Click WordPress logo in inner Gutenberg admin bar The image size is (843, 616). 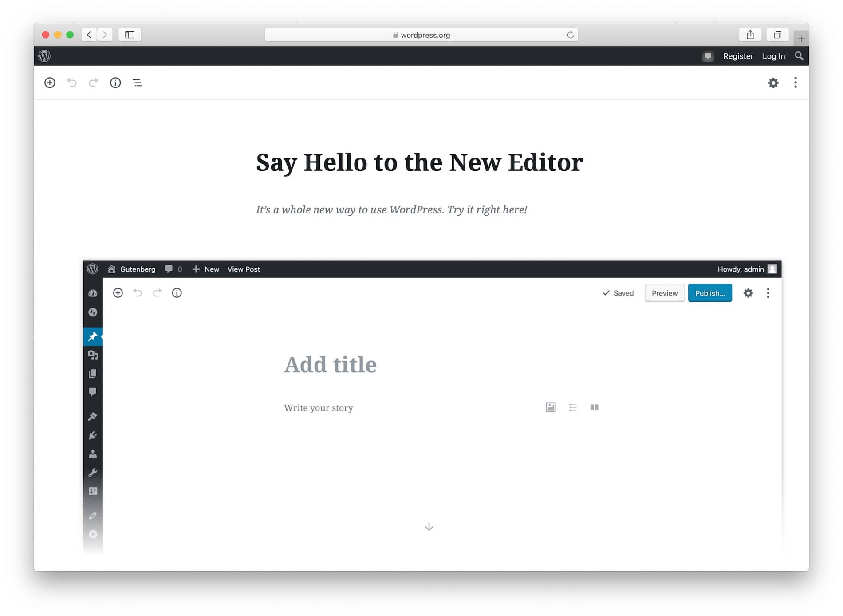(93, 269)
